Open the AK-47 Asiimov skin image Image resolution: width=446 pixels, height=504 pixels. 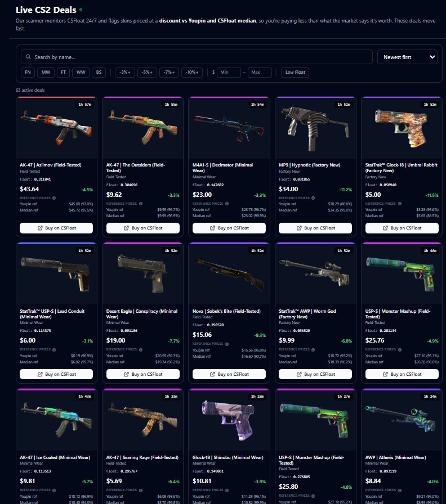click(x=56, y=128)
